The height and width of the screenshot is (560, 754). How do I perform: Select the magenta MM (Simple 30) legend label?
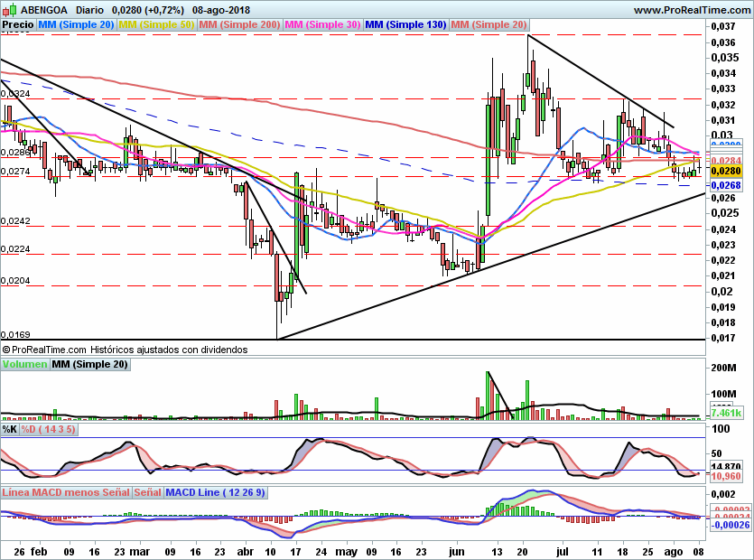[x=322, y=24]
